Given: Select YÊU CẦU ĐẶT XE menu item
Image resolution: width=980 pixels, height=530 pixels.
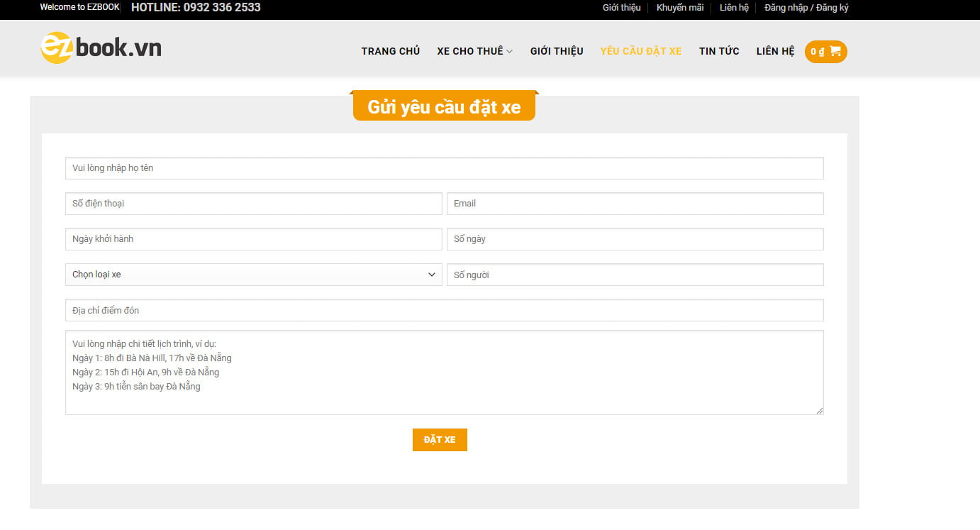Looking at the screenshot, I should (640, 51).
